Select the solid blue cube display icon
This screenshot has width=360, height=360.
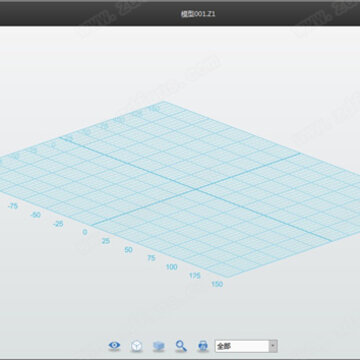tap(159, 346)
